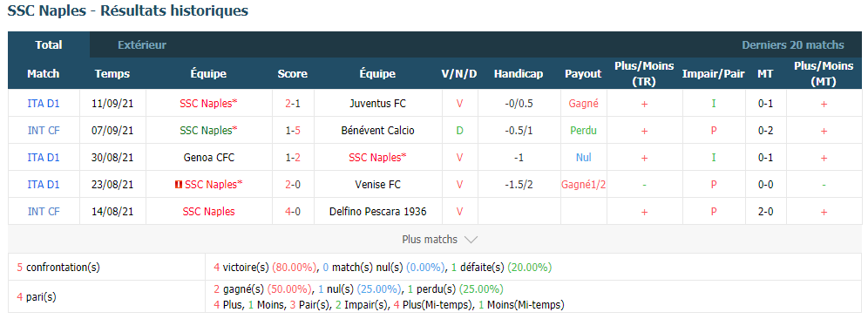The image size is (868, 319).
Task: Click Bénévent Calcio team name
Action: tap(377, 131)
